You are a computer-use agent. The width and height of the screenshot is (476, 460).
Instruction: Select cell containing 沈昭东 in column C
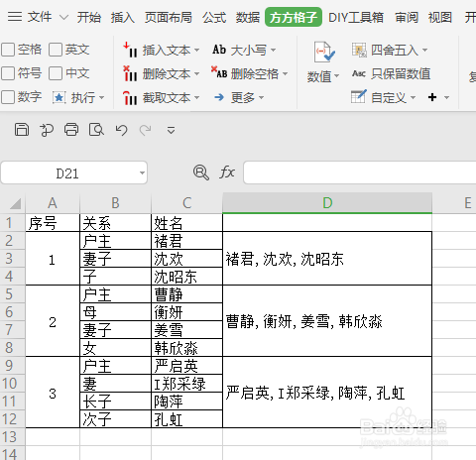click(186, 277)
